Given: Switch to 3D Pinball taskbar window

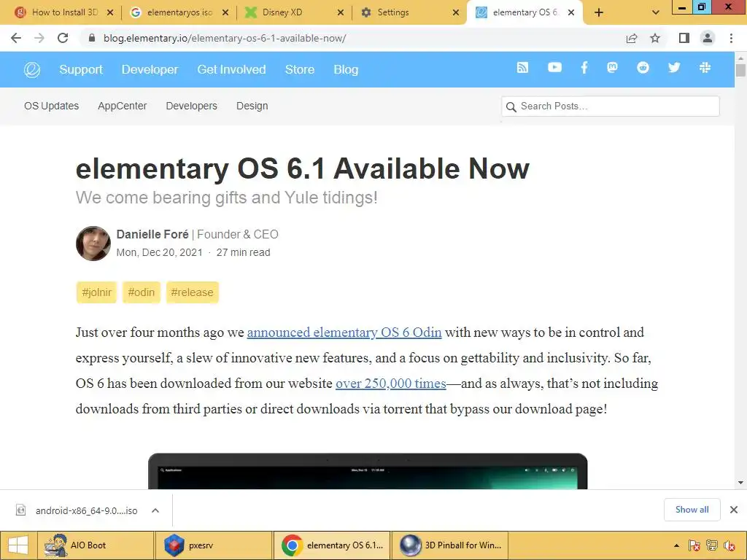Looking at the screenshot, I should tap(450, 545).
